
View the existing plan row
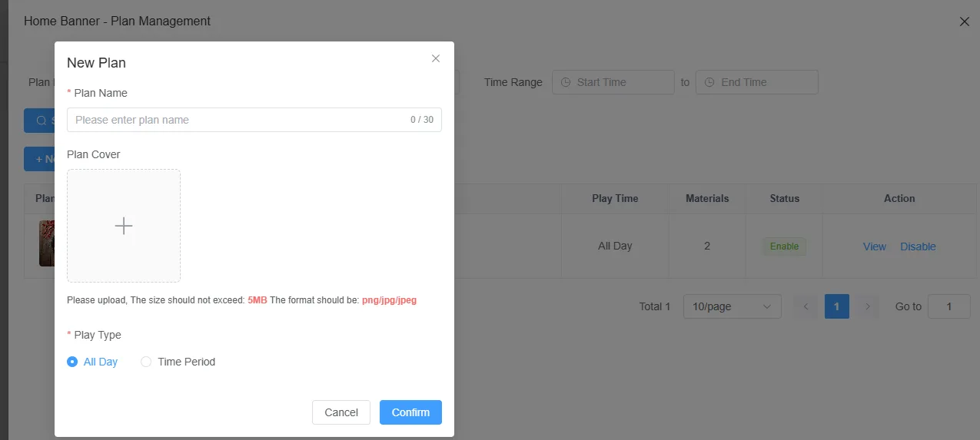tap(875, 246)
